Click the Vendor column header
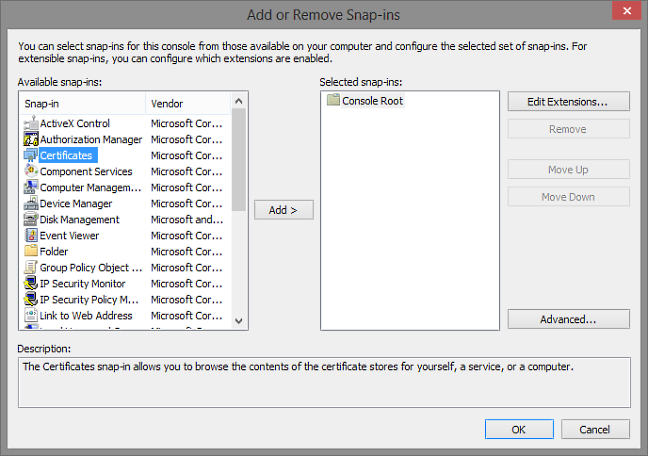This screenshot has height=456, width=648. (188, 103)
